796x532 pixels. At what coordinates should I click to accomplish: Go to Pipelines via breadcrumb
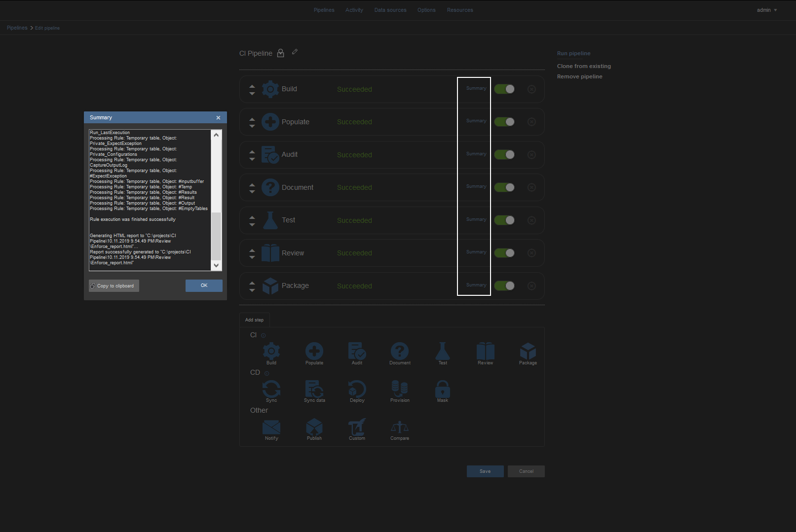pyautogui.click(x=17, y=28)
